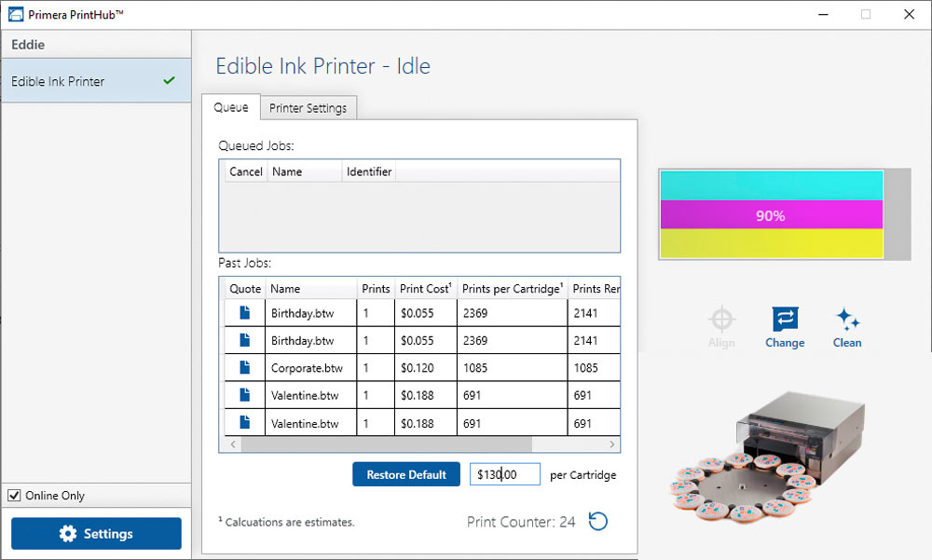Click the Name column header in Past Jobs
Image resolution: width=932 pixels, height=560 pixels.
point(311,289)
